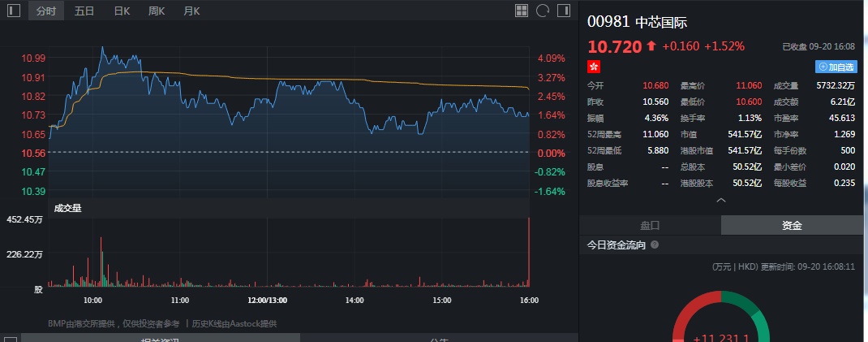Screen dimensions: 868x342
Task: Add stock with the 加自选 button
Action: [x=836, y=67]
